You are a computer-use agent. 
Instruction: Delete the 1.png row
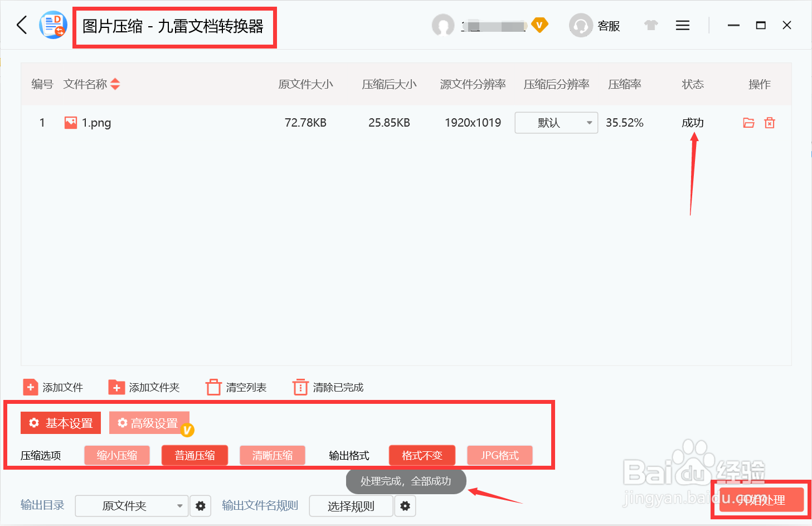tap(770, 123)
